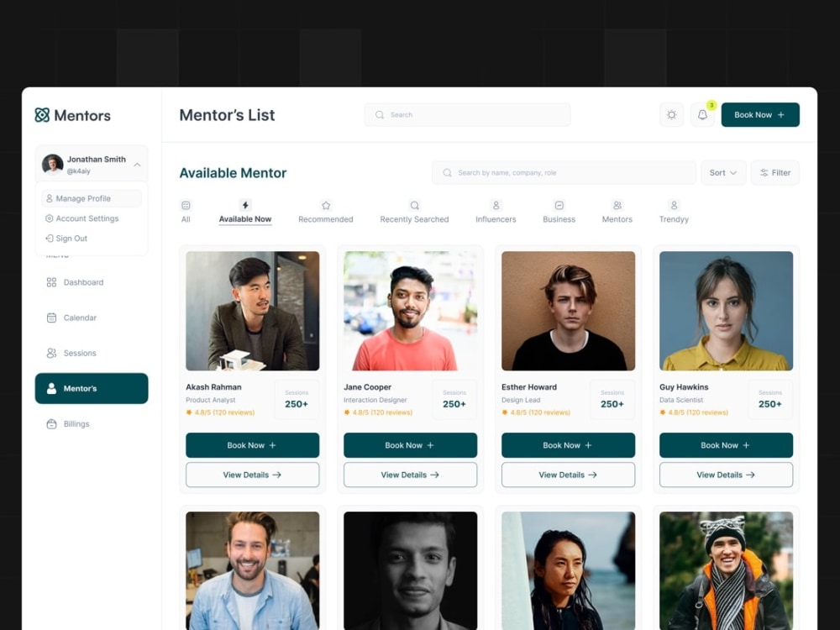Screen dimensions: 840x630
Task: View Details for Guy Hawkins
Action: 726,475
